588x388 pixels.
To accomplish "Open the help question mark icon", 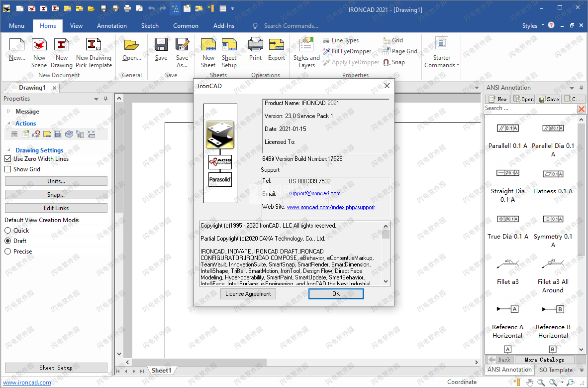I will click(x=551, y=25).
